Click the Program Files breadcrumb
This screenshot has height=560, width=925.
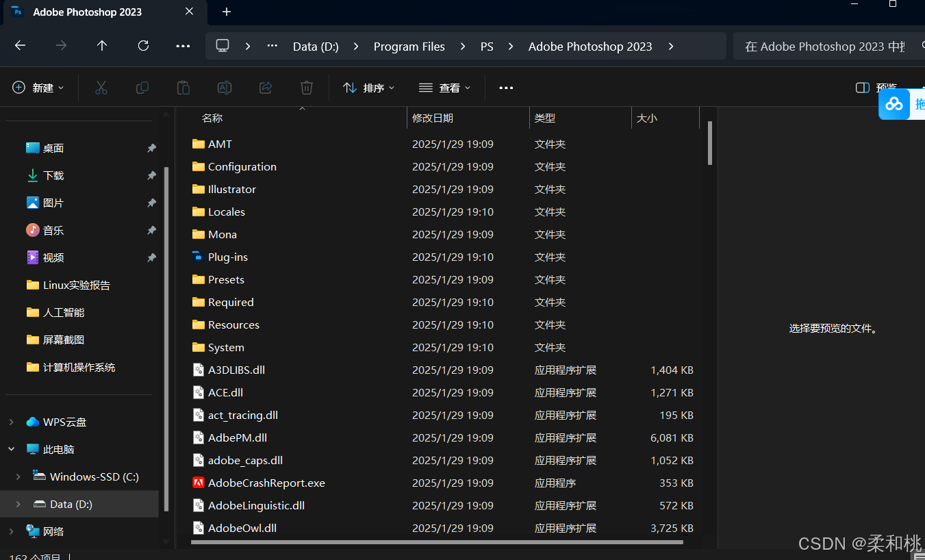point(409,47)
